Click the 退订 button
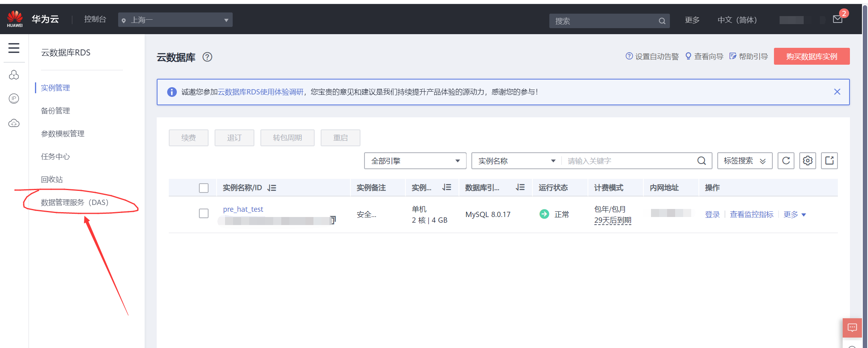 click(234, 138)
